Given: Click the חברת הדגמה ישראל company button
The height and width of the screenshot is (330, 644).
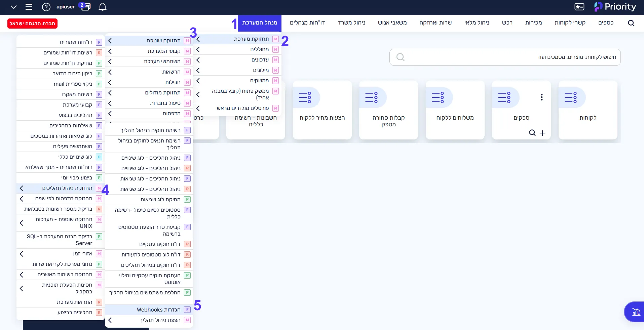Looking at the screenshot, I should click(x=32, y=24).
